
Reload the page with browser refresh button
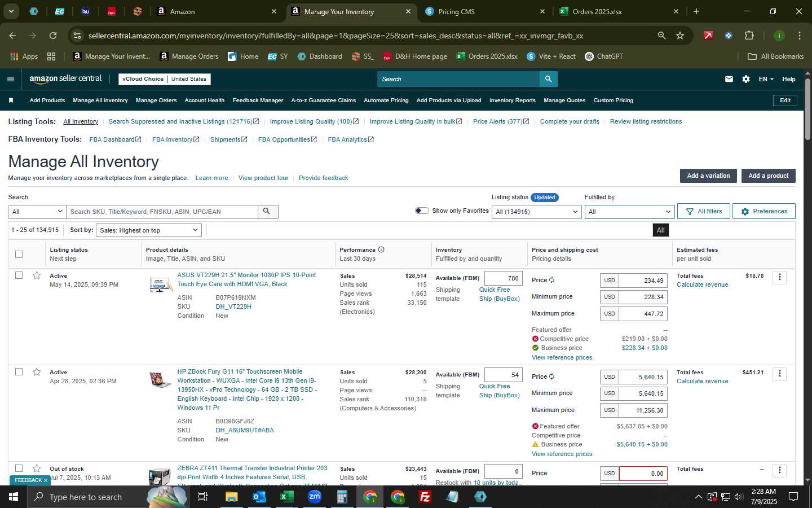click(x=53, y=36)
